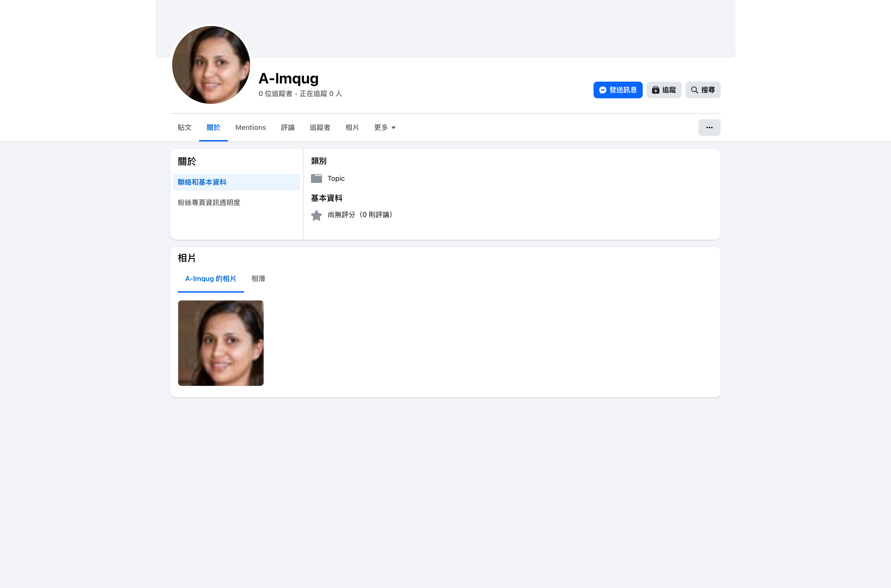
Task: Select the 相片 tab in the navigation bar
Action: pyautogui.click(x=352, y=128)
